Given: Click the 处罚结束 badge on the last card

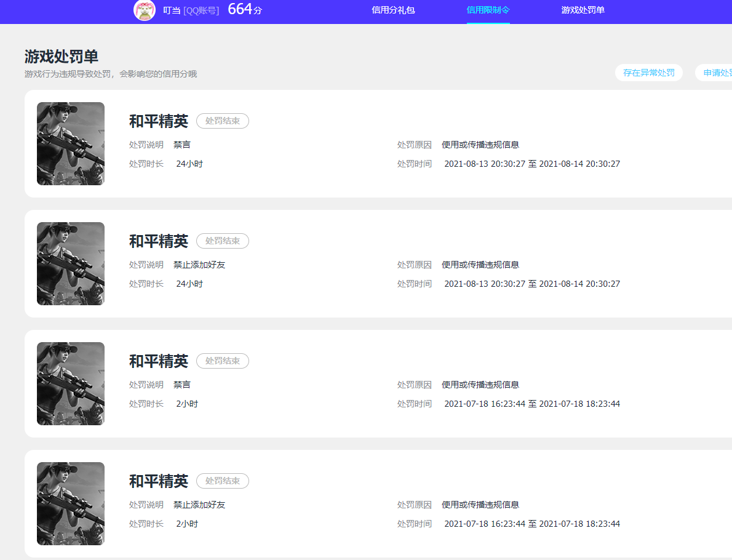Looking at the screenshot, I should pos(222,481).
